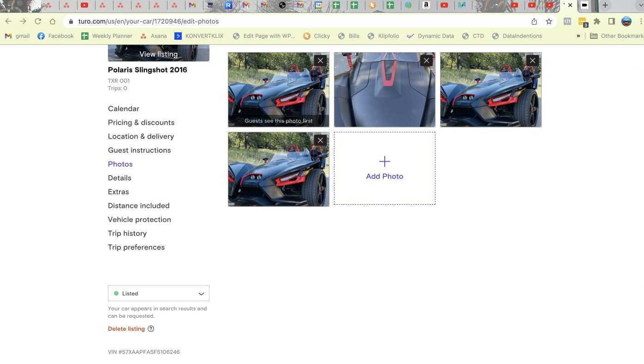This screenshot has width=644, height=364.
Task: Click the Add Photo button
Action: tap(384, 168)
